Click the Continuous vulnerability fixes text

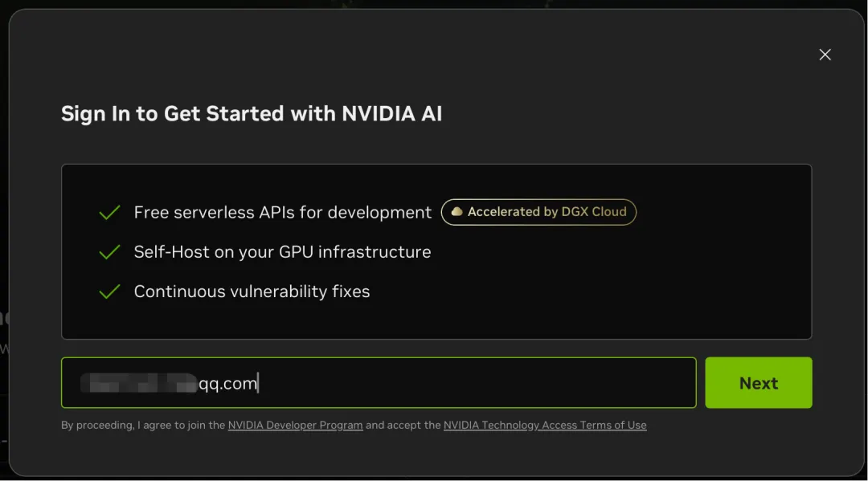click(252, 291)
